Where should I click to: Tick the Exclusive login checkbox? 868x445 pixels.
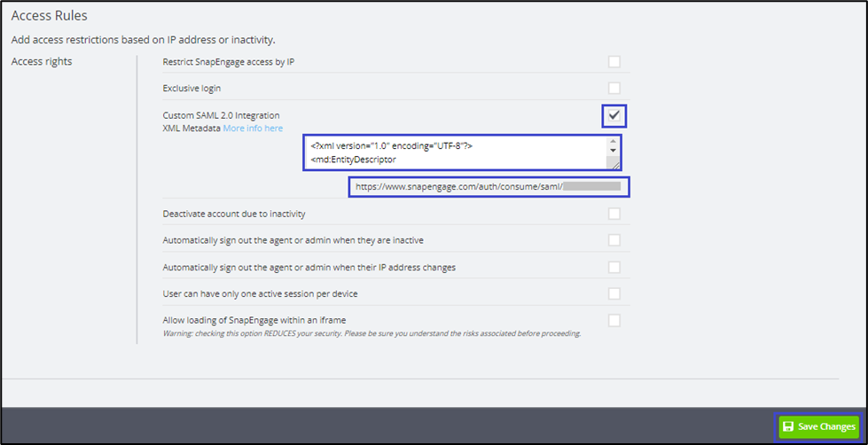614,89
